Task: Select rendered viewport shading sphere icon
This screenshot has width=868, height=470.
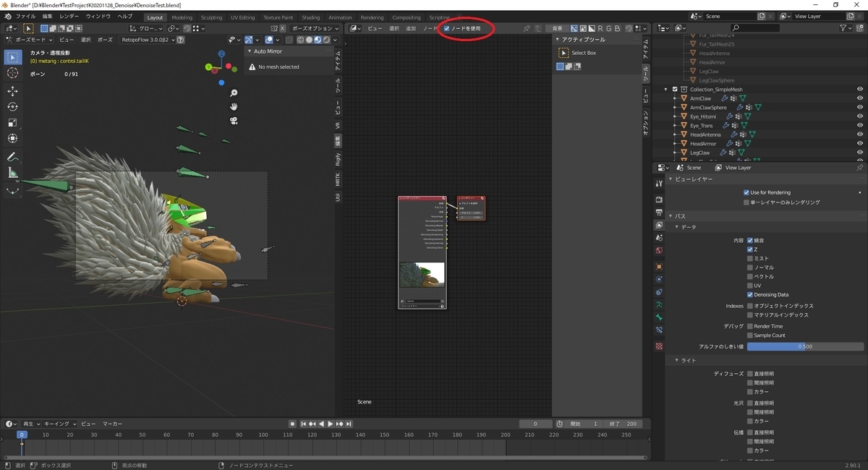Action: [326, 40]
